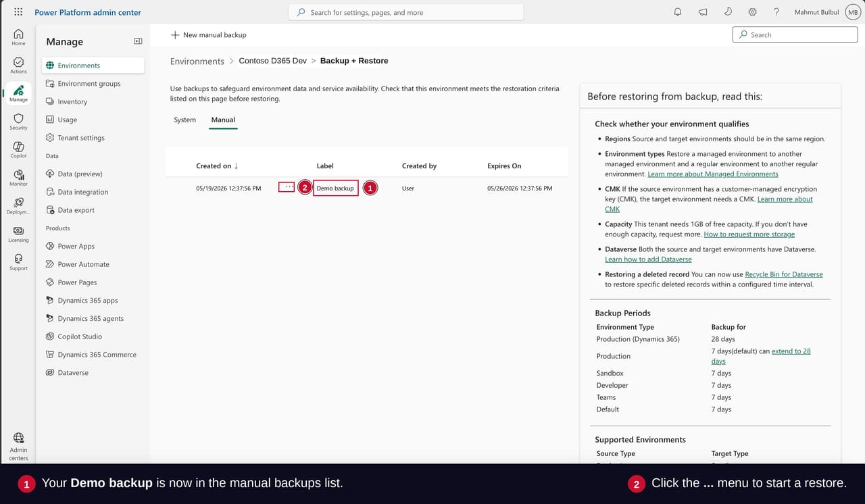Viewport: 865px width, 504px height.
Task: Focus the page Search box
Action: click(795, 34)
